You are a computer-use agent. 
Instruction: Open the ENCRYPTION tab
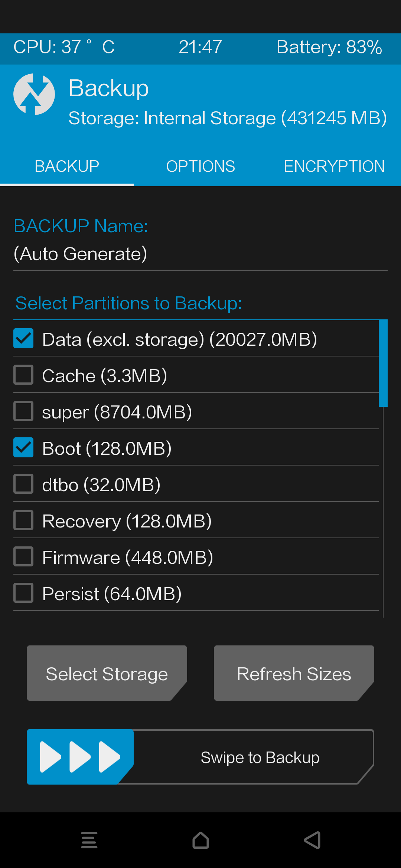pos(334,166)
